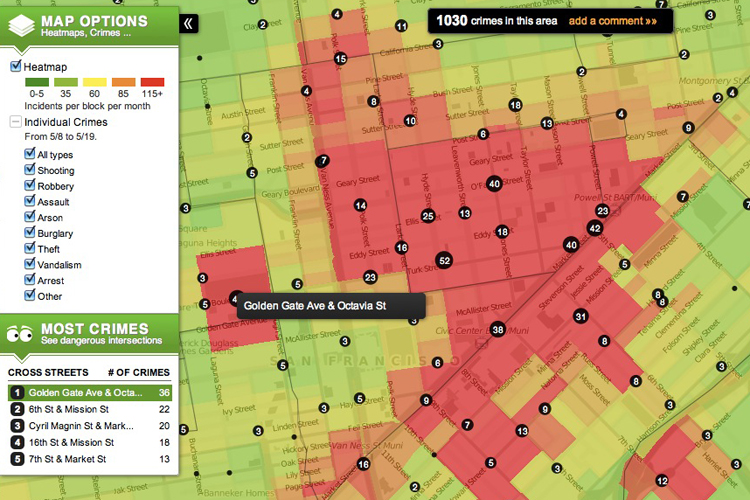Click the crime cluster marker numbered 25
The image size is (750, 500).
[428, 216]
